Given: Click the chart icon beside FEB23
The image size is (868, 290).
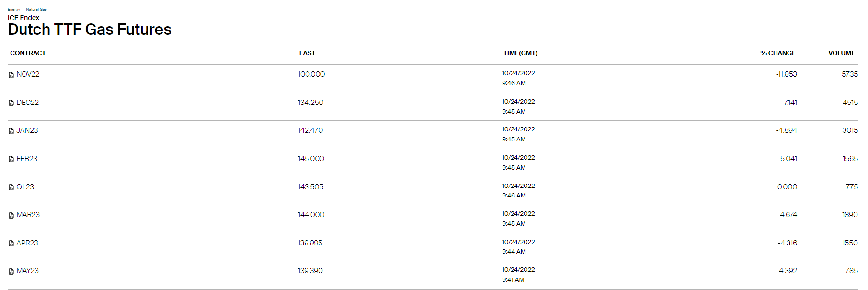Looking at the screenshot, I should [x=11, y=159].
